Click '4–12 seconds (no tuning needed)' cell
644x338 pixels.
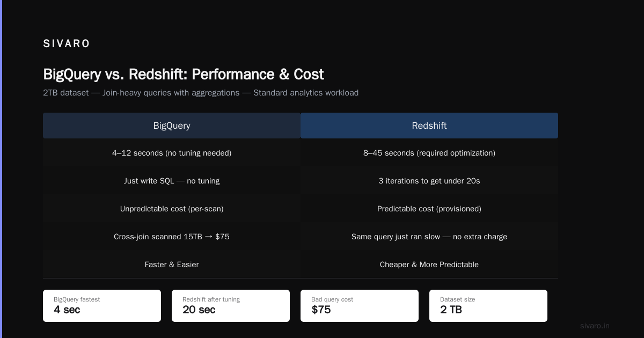coord(172,153)
